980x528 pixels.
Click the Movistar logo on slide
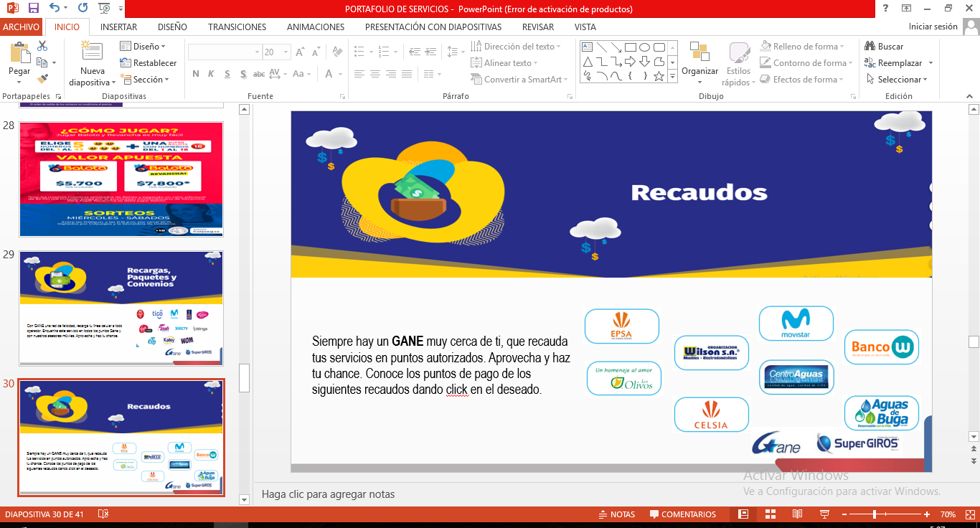pos(796,324)
